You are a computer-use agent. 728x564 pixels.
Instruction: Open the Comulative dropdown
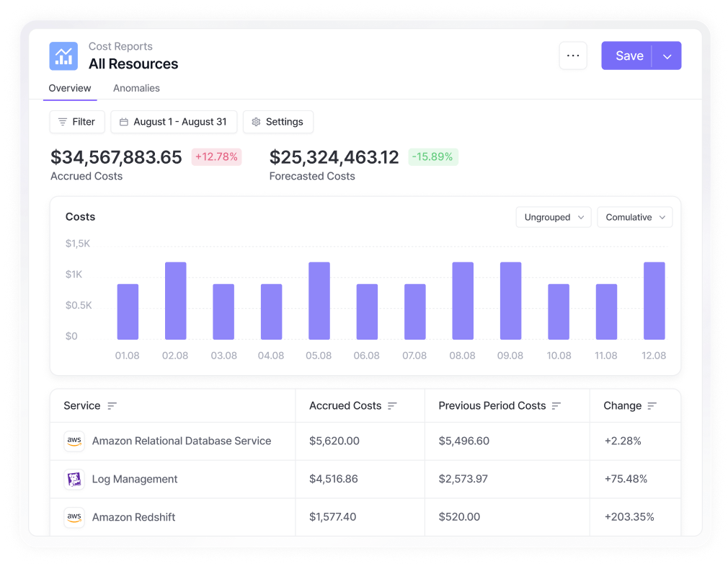point(634,217)
